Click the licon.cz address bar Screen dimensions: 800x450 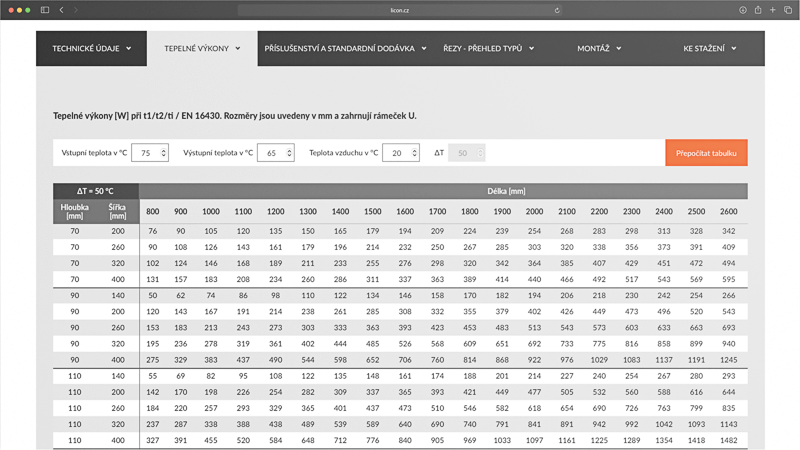pyautogui.click(x=400, y=10)
